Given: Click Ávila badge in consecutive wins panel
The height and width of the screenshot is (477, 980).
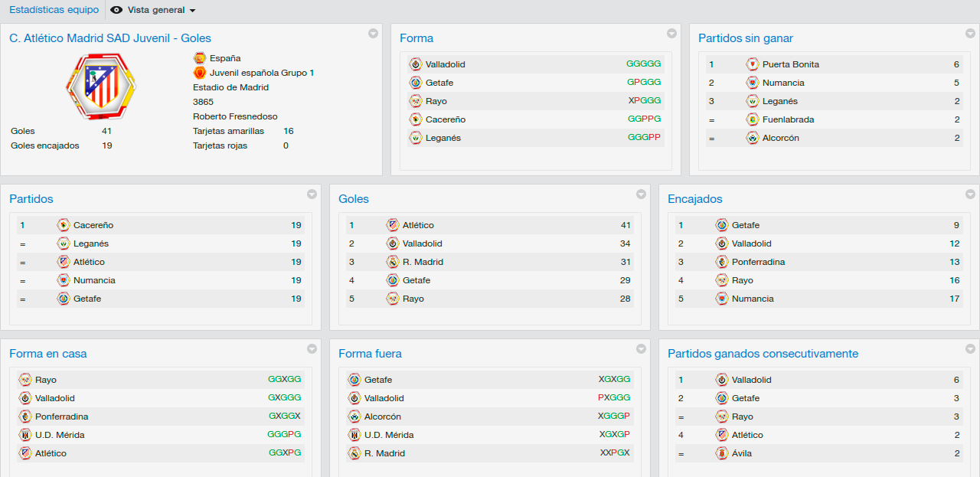Looking at the screenshot, I should coord(722,453).
